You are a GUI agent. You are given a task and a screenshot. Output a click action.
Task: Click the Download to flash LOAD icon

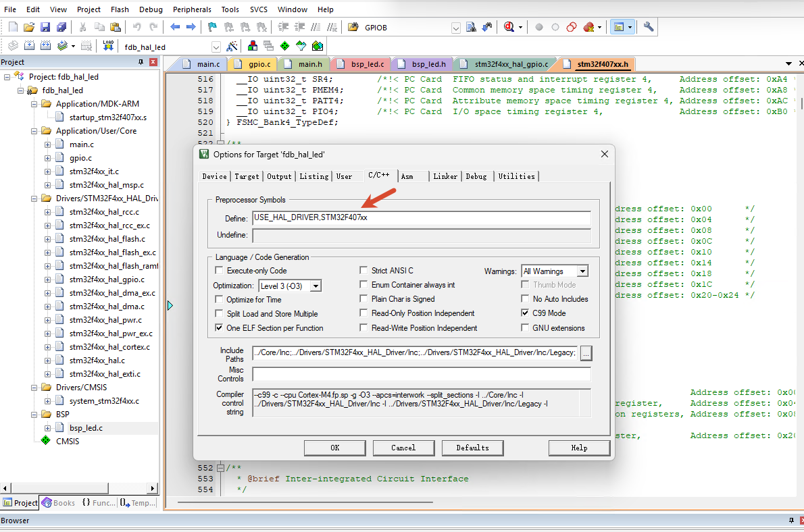(x=107, y=46)
